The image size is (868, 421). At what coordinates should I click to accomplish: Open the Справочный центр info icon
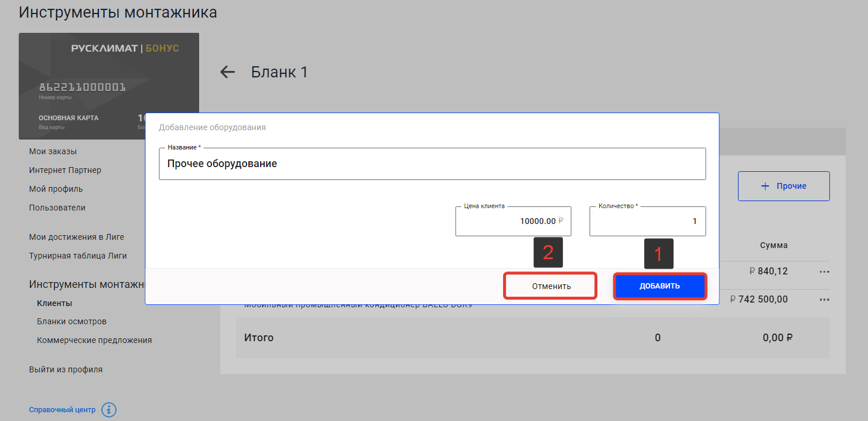pos(109,410)
